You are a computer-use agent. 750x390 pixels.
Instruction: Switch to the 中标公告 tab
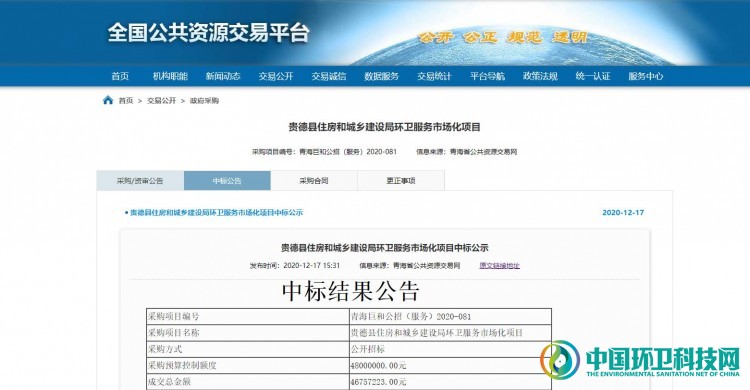pyautogui.click(x=227, y=181)
